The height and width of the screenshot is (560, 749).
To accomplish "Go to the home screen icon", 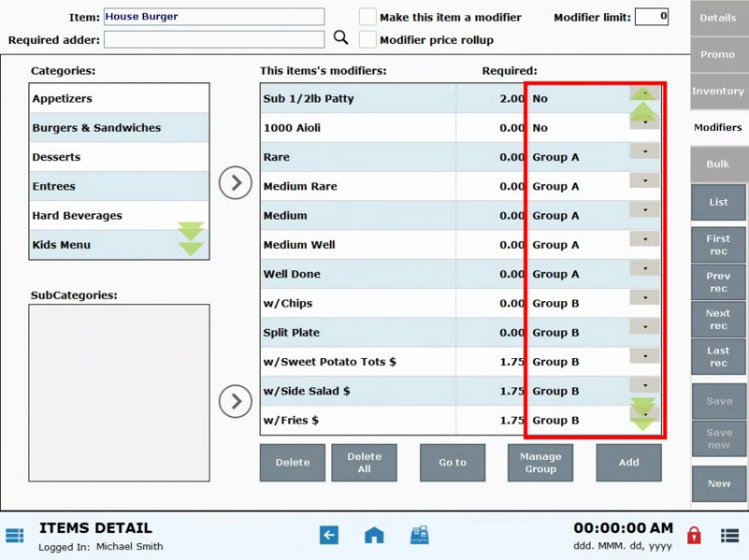I will pyautogui.click(x=374, y=536).
